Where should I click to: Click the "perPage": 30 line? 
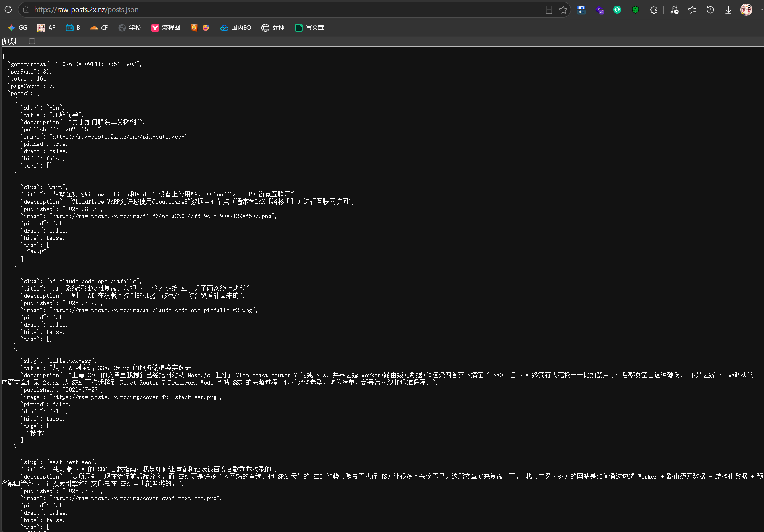coord(29,72)
